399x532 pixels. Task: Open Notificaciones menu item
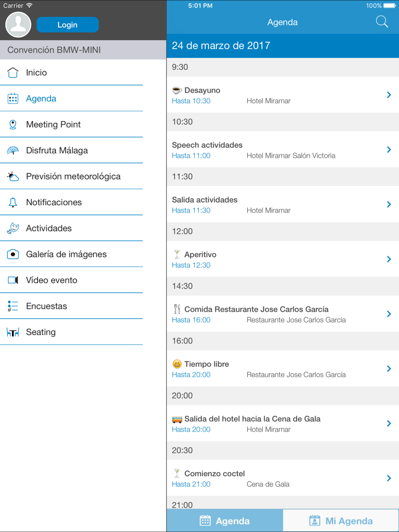pos(71,202)
